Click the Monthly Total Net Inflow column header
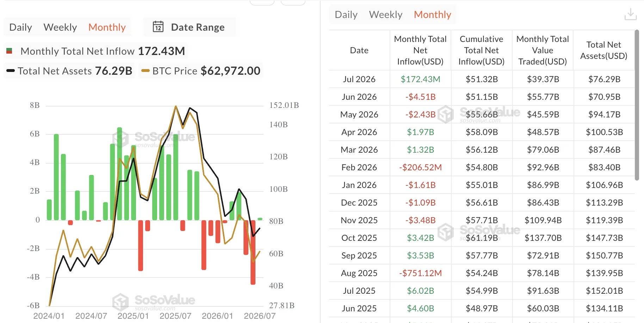Image resolution: width=644 pixels, height=323 pixels. (x=420, y=50)
